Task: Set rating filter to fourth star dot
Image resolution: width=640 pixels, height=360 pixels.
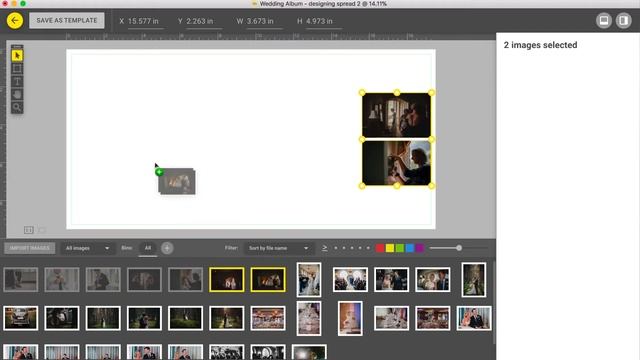Action: pyautogui.click(x=360, y=248)
